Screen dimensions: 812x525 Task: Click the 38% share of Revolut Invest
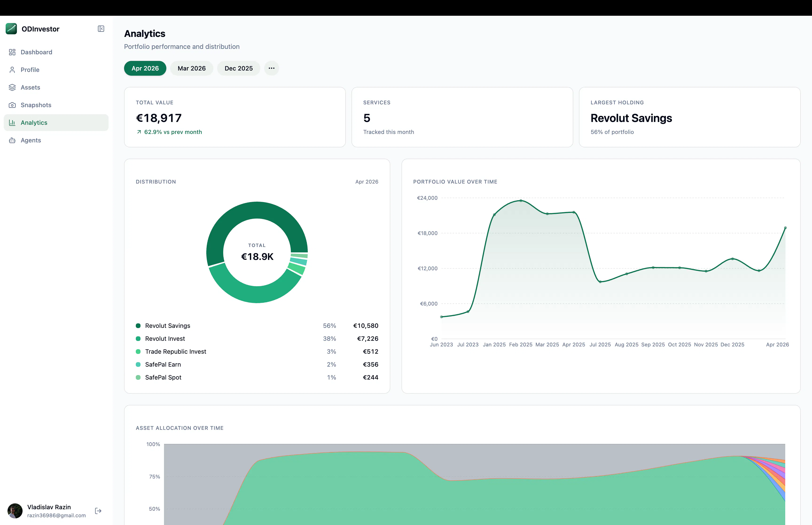[x=329, y=338]
